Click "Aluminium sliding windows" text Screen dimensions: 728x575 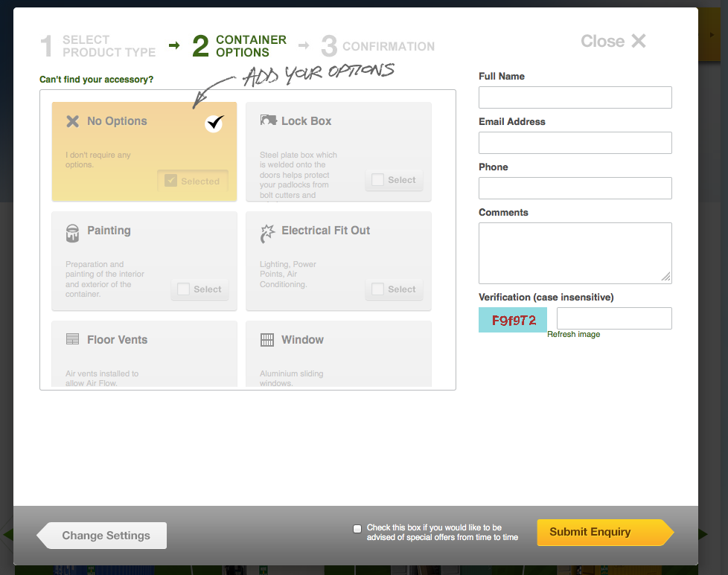pyautogui.click(x=292, y=378)
